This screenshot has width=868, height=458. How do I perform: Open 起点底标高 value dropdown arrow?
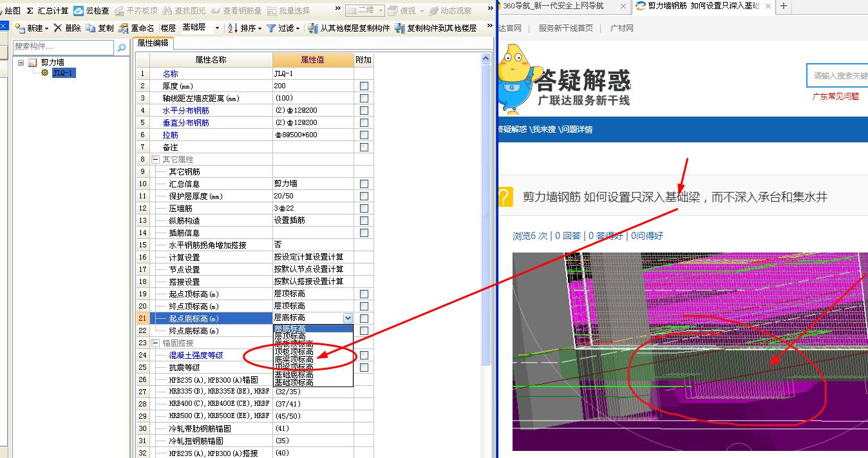coord(348,318)
